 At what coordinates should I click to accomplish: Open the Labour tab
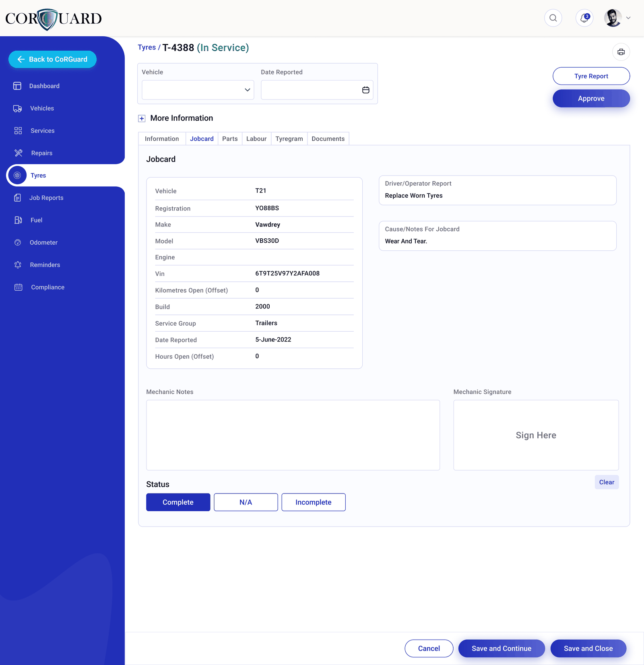(256, 139)
